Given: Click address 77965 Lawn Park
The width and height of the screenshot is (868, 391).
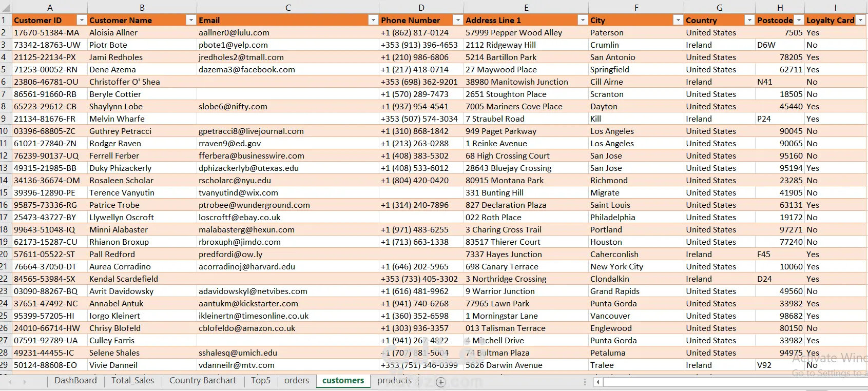Looking at the screenshot, I should pyautogui.click(x=526, y=303).
